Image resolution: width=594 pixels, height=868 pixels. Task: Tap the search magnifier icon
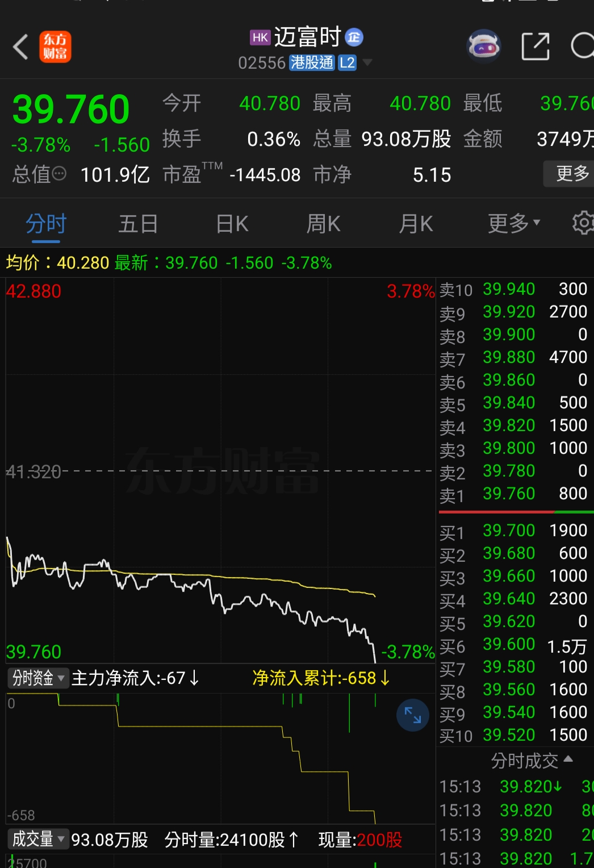pyautogui.click(x=582, y=46)
